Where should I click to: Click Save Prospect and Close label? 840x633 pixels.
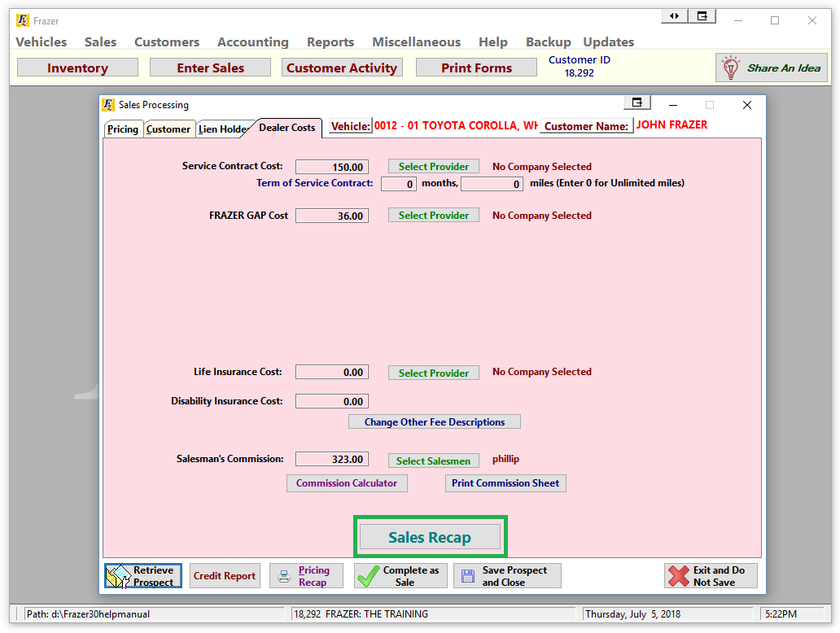[x=514, y=576]
